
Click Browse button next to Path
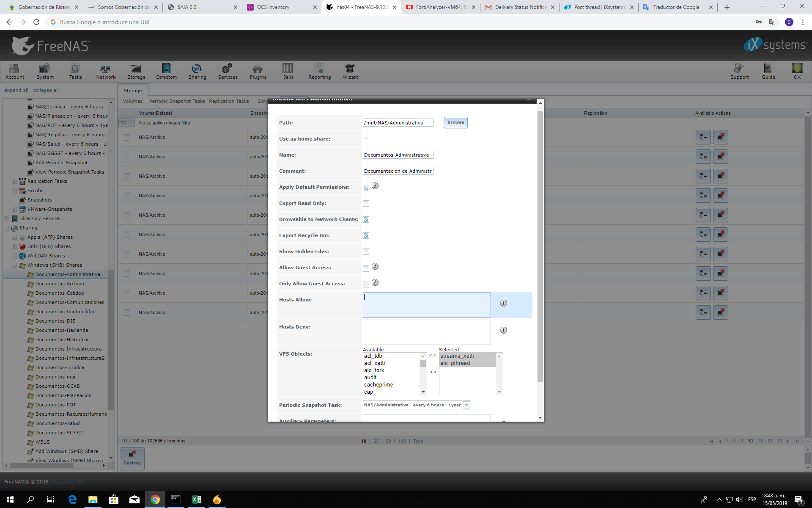[455, 122]
